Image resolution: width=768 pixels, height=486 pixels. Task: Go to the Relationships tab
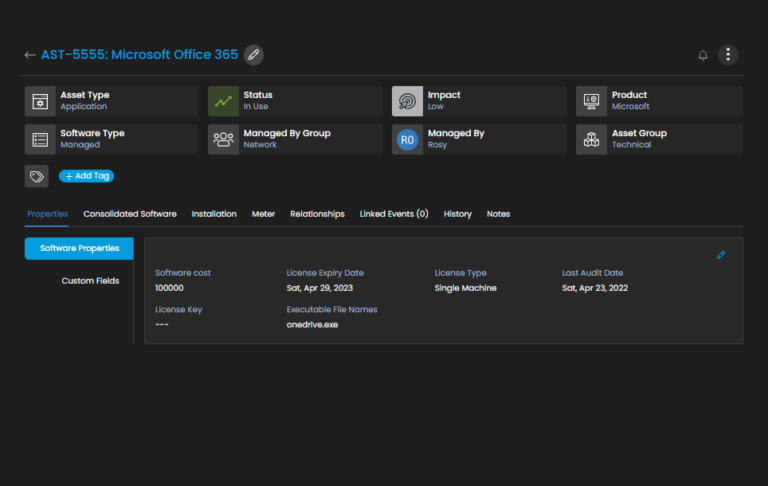coord(317,214)
